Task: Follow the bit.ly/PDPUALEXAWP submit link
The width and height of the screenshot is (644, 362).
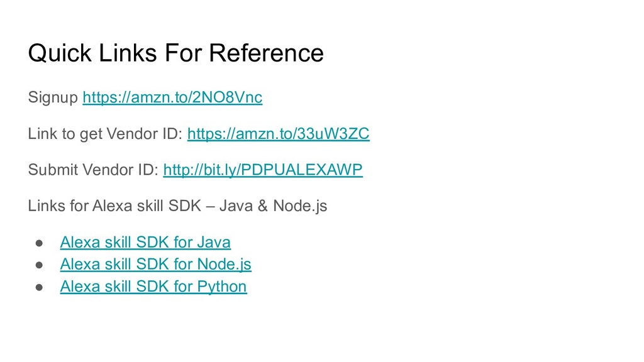Action: pos(263,170)
